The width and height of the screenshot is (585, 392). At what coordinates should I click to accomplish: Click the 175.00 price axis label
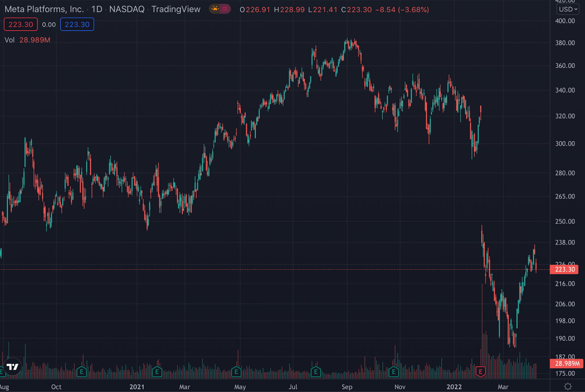pyautogui.click(x=565, y=374)
